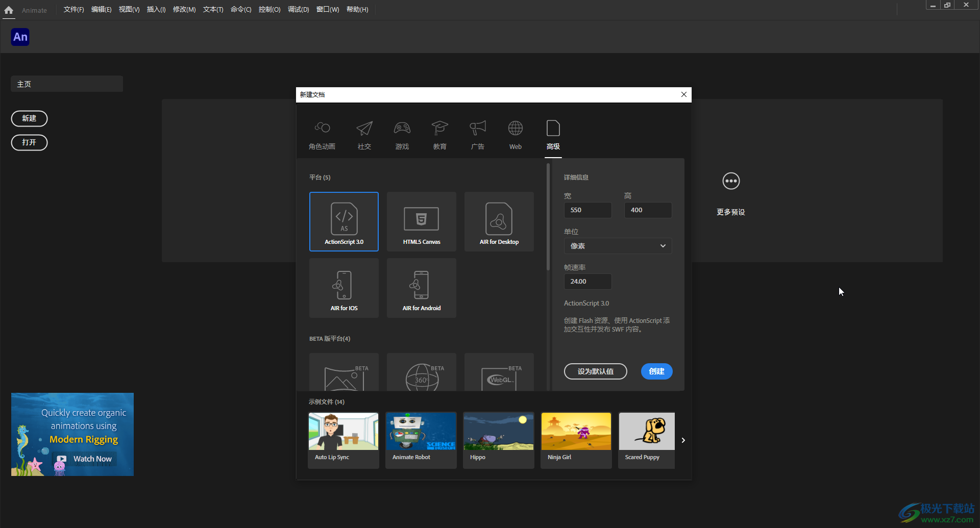Choose the ActionScript 3.0 platform

[x=344, y=221]
